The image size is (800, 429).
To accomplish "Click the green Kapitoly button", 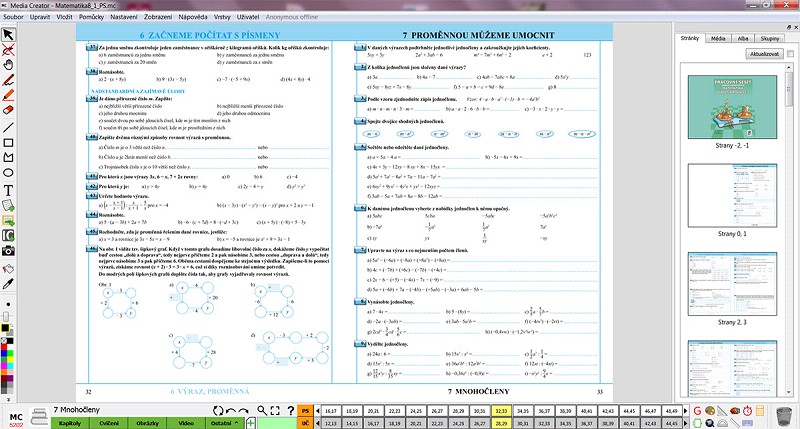I will tap(70, 423).
